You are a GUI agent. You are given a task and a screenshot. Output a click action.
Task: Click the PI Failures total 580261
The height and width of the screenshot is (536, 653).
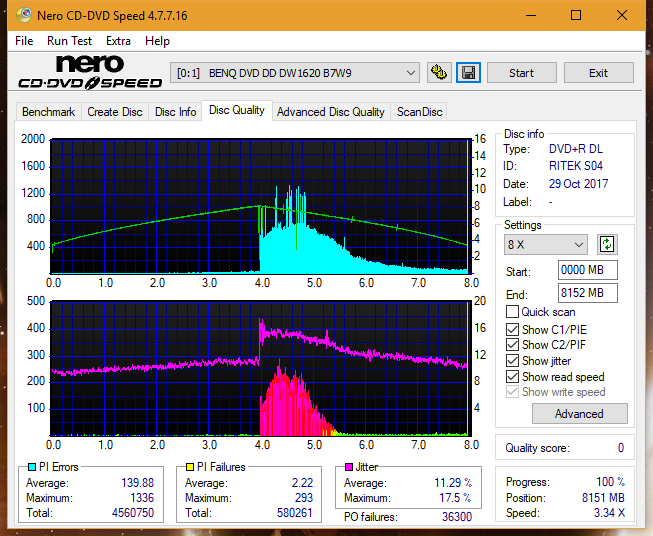coord(295,513)
